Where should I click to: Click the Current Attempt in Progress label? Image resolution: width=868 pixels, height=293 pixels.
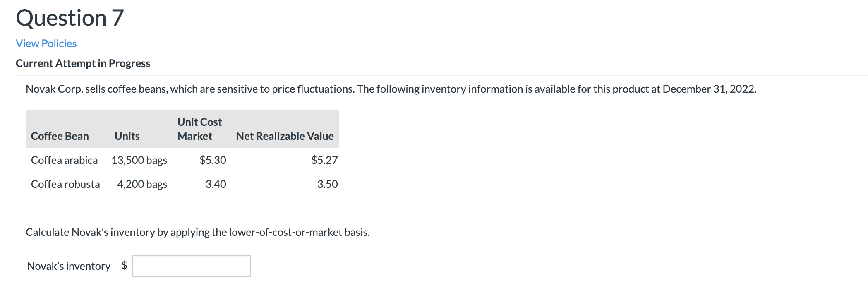[x=82, y=63]
